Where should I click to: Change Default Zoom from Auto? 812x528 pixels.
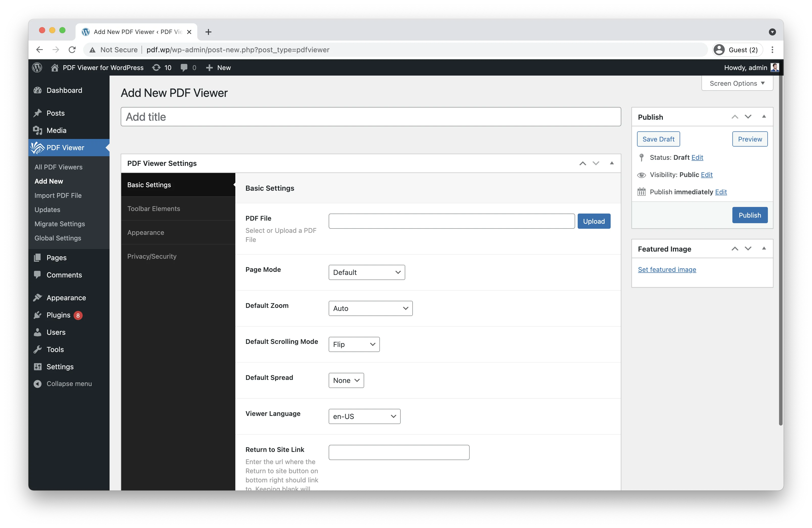370,308
